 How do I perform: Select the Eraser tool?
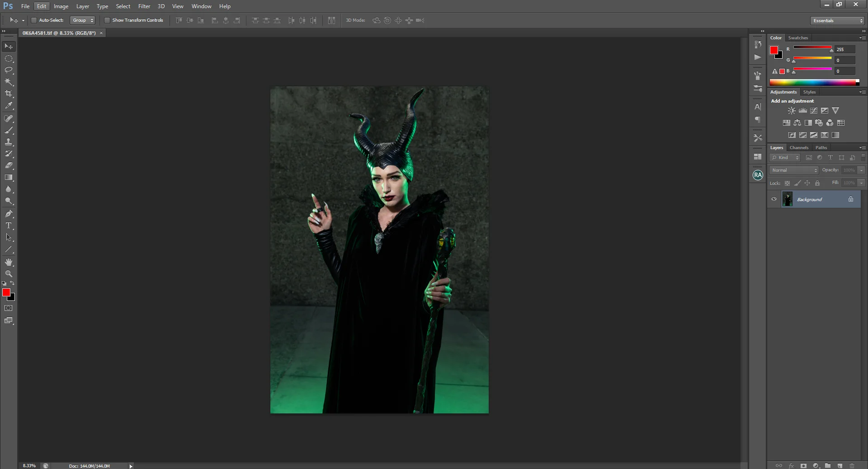click(x=9, y=165)
